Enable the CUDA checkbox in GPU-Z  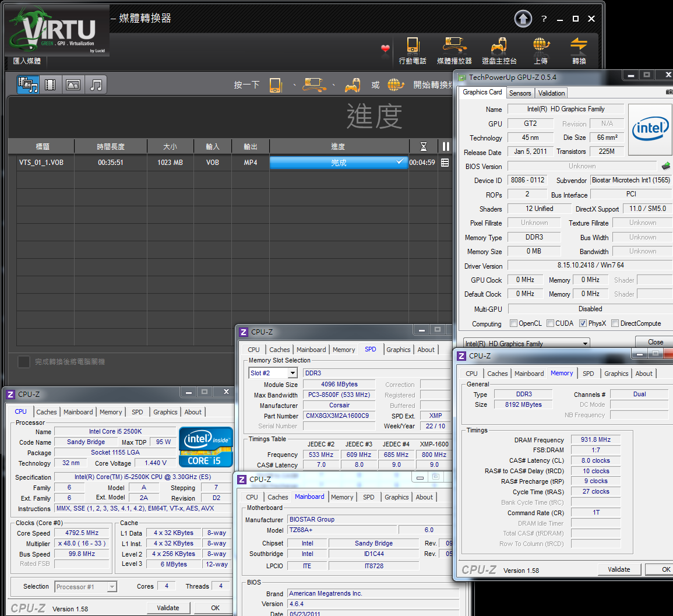(550, 323)
